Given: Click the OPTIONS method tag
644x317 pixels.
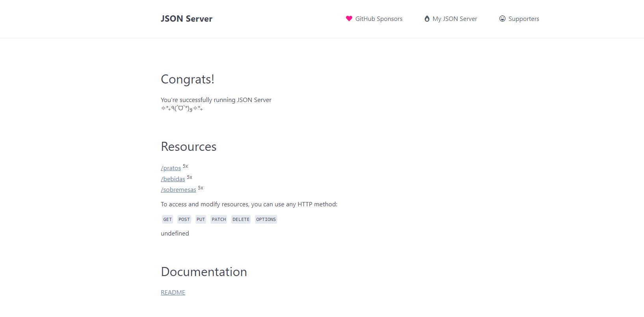Looking at the screenshot, I should (266, 219).
